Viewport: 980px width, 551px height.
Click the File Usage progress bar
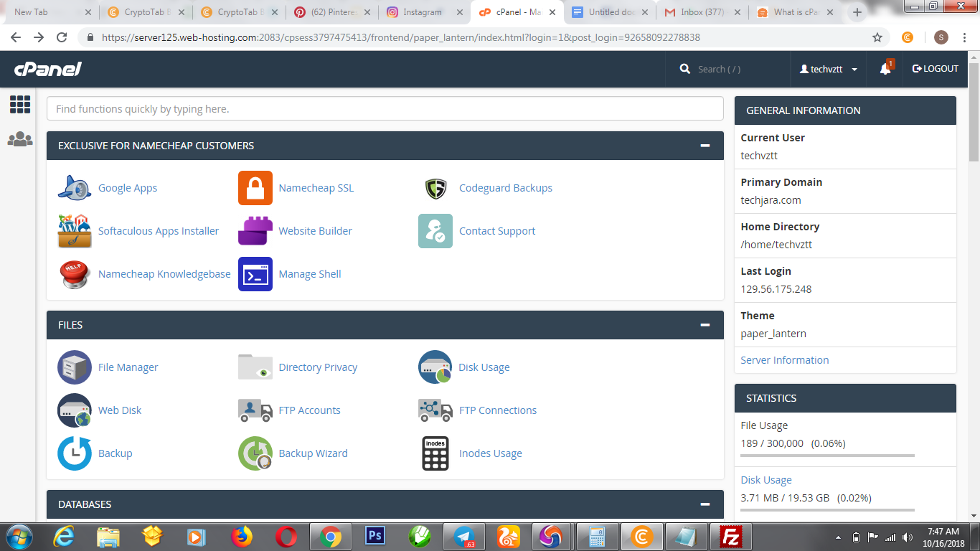coord(828,456)
